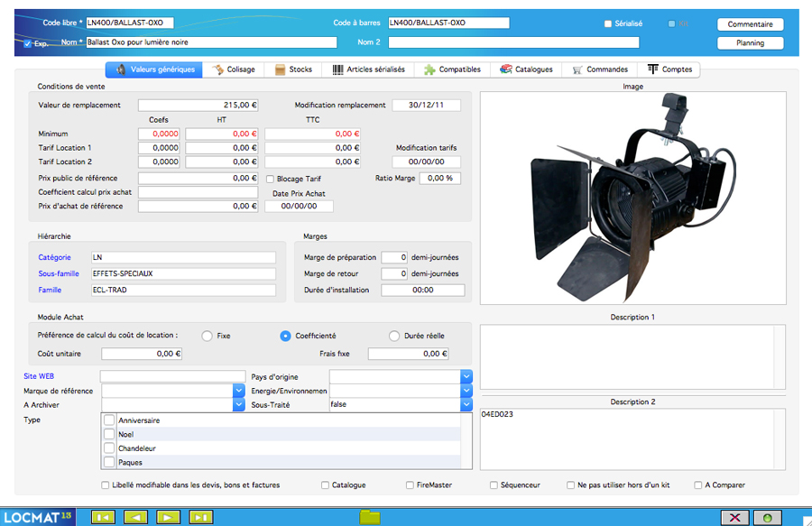Click the Coût unitaire field
This screenshot has width=812, height=526.
[142, 354]
